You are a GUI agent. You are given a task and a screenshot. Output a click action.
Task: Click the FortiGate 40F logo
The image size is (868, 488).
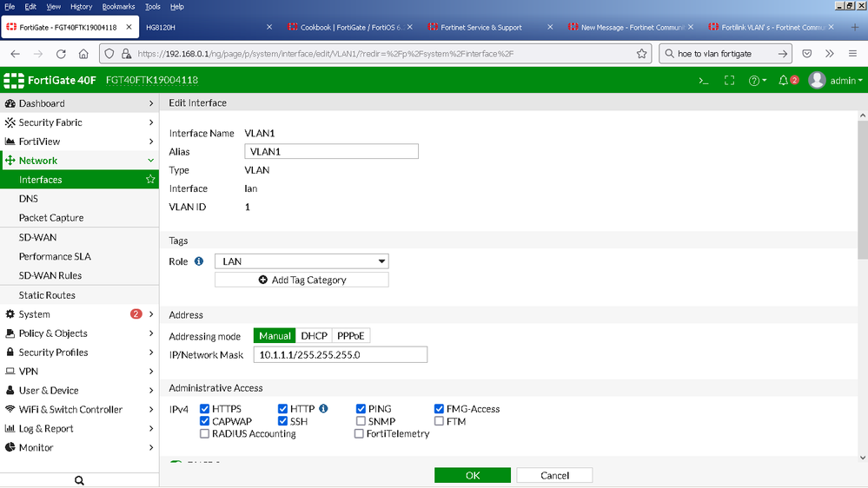(x=50, y=80)
